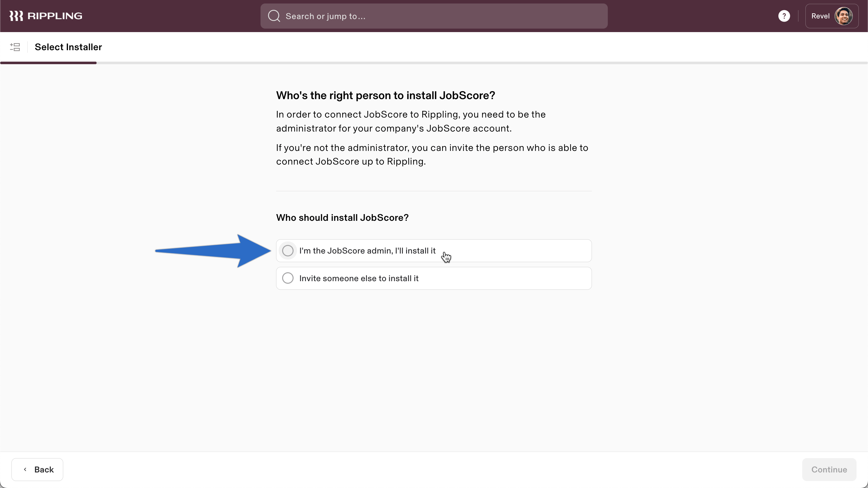Click the setup progress bar
Screen dimensions: 868x488
coord(434,63)
